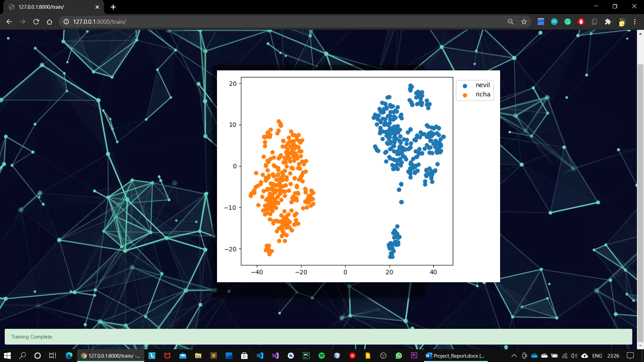Screen dimensions: 644x362
Task: Open Visual Studio (purple icon)
Action: click(x=275, y=356)
